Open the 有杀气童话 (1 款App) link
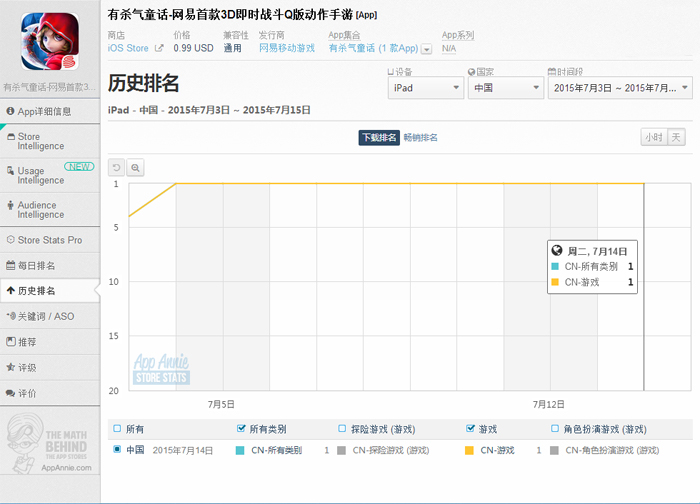Screen dimensions: 700x504 [374, 48]
